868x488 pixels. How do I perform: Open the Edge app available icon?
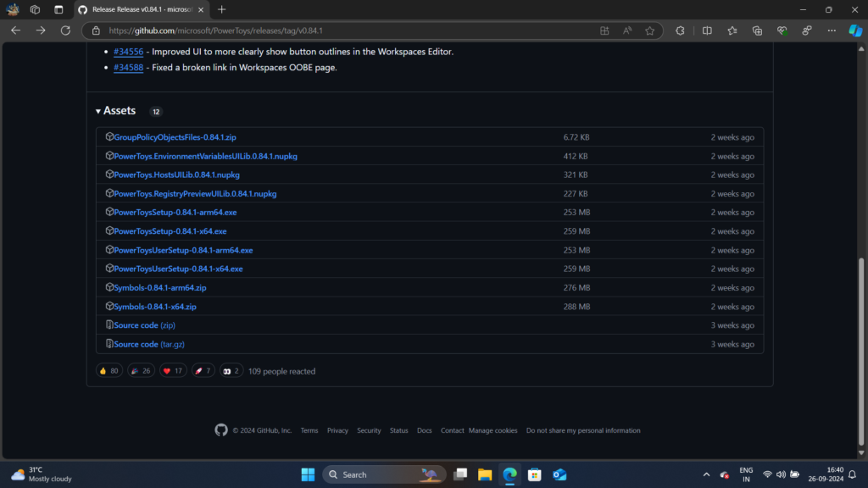tap(604, 30)
